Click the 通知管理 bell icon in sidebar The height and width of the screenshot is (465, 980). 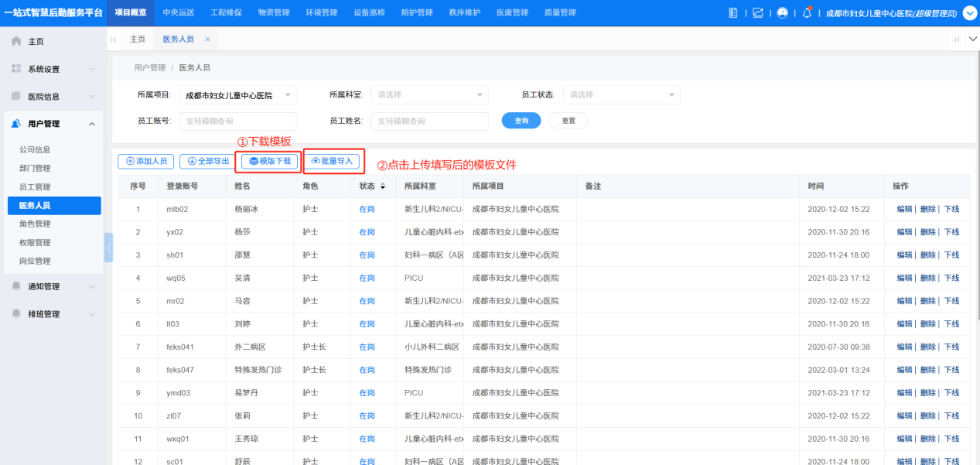pyautogui.click(x=16, y=286)
